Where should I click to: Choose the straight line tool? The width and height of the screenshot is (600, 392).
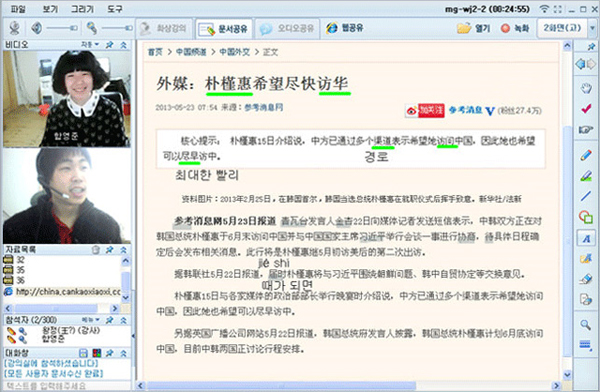(586, 196)
